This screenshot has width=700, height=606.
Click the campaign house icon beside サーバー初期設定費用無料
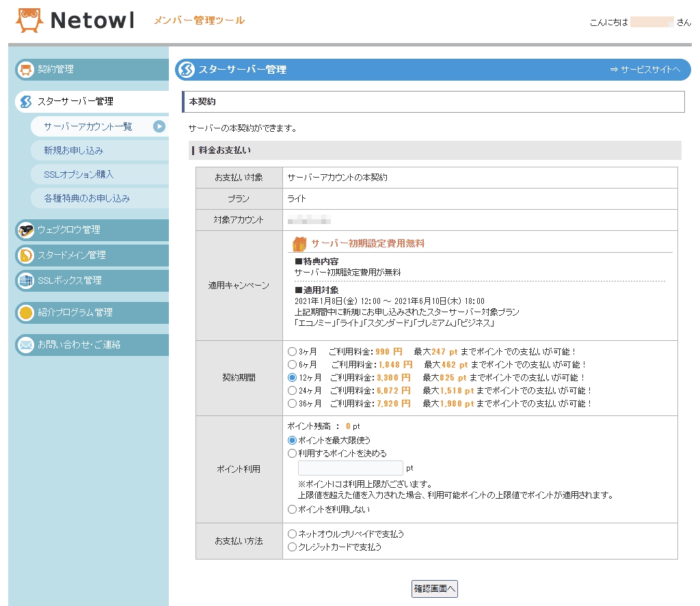299,244
